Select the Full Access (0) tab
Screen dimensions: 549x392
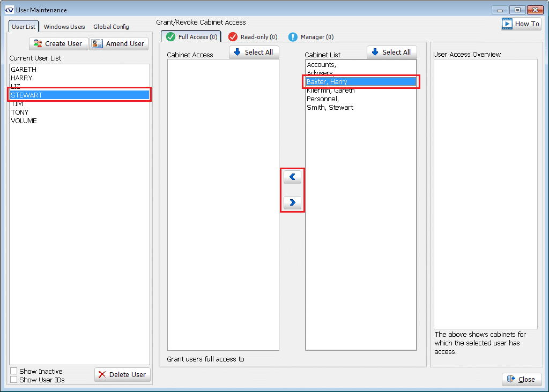pos(191,37)
